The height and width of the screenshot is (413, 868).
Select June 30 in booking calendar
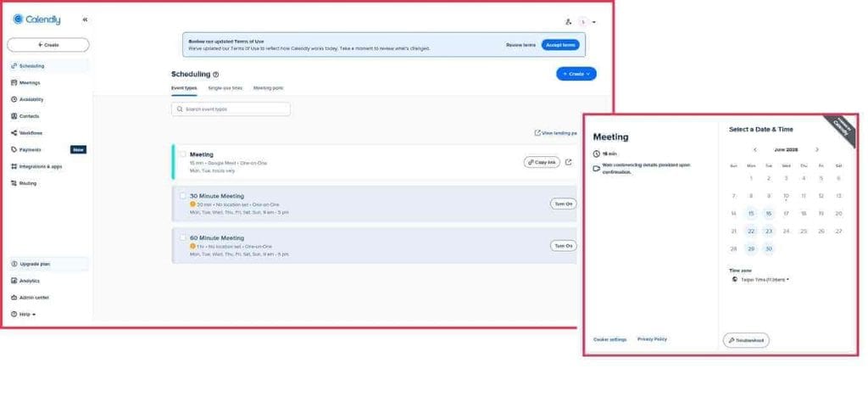point(768,248)
